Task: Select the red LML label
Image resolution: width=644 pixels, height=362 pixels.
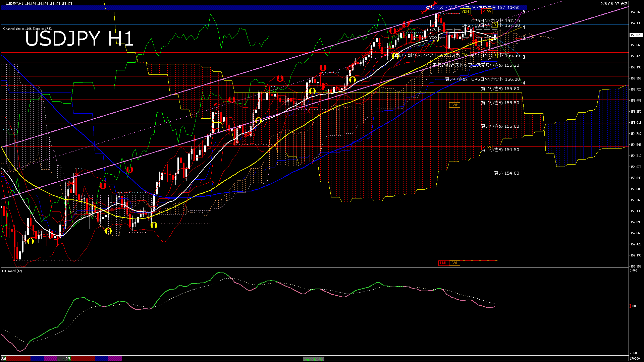Action: pos(443,263)
